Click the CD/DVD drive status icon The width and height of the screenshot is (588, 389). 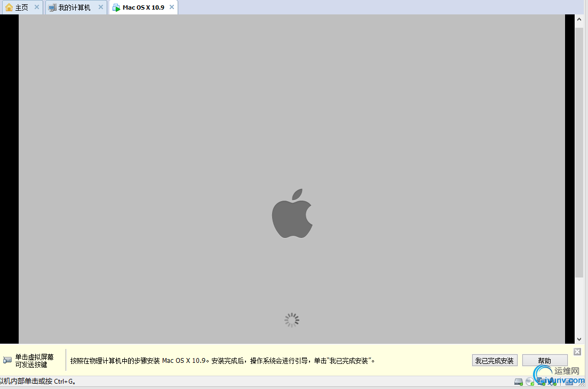529,382
